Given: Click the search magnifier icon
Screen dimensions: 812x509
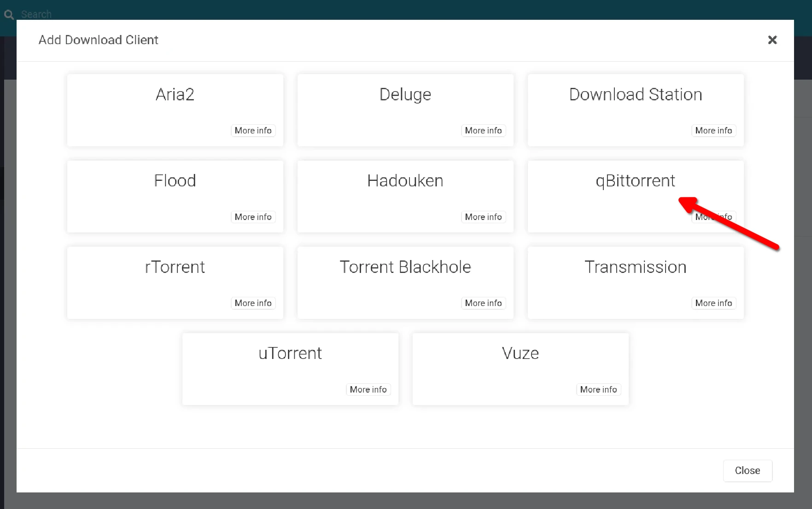Looking at the screenshot, I should pyautogui.click(x=9, y=15).
